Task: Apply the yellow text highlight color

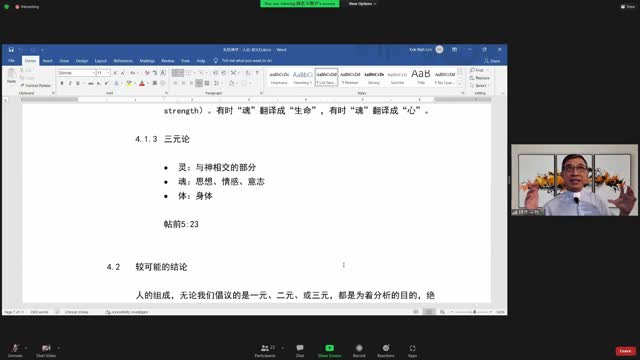Action: pos(129,83)
